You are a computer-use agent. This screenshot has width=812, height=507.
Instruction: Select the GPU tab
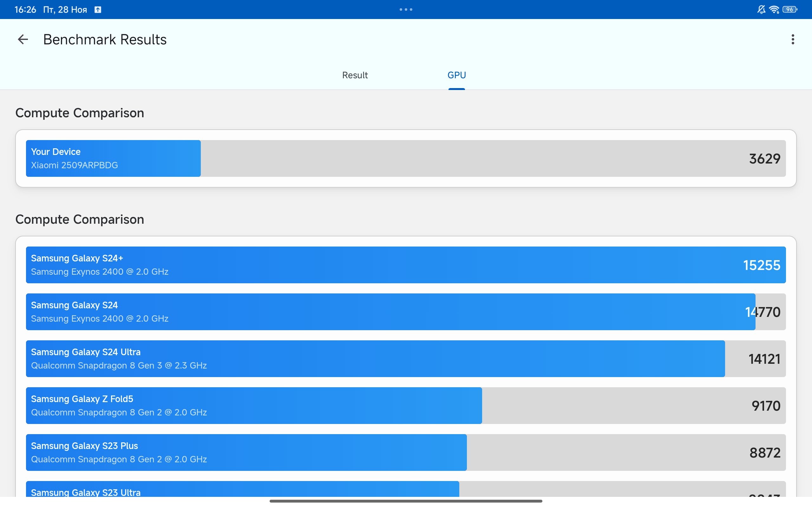(456, 75)
